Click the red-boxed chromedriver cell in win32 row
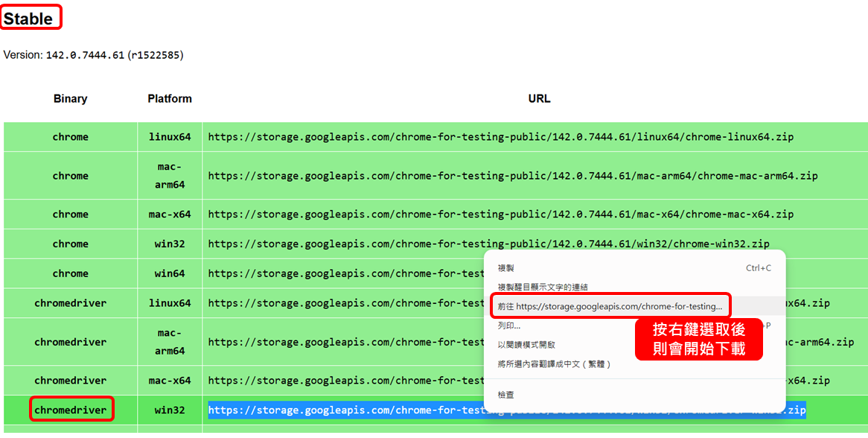The height and width of the screenshot is (438, 868). (71, 410)
